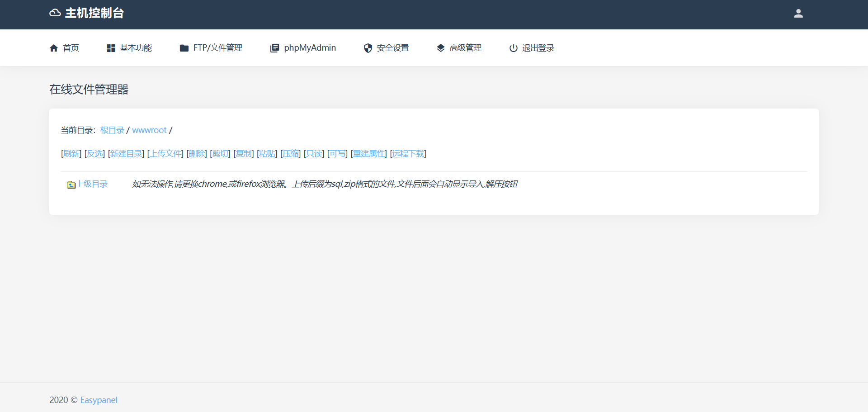
Task: Click the cloud logo icon in header
Action: tap(55, 13)
